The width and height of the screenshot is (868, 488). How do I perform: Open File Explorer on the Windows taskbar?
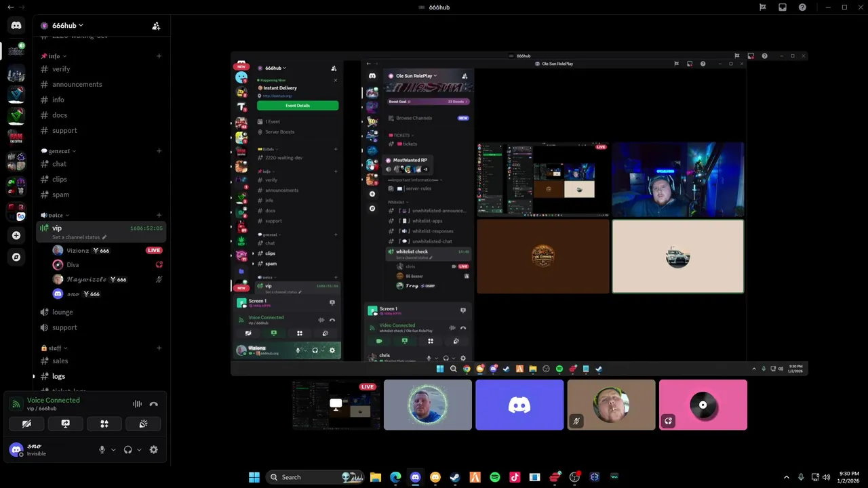376,477
